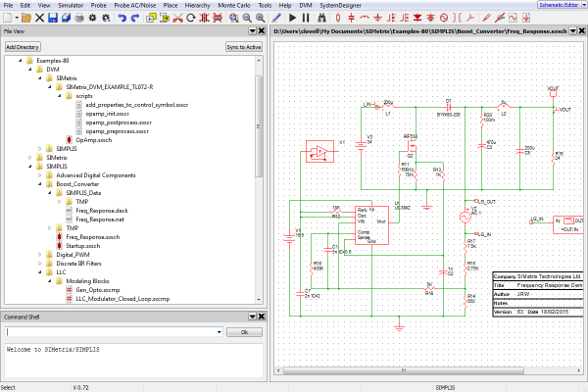Open the File menu

(8, 5)
